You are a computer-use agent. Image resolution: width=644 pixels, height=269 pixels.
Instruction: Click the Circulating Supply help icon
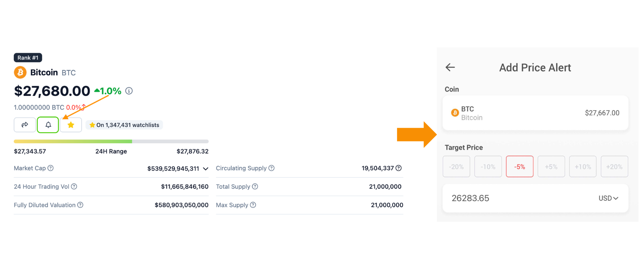(271, 168)
